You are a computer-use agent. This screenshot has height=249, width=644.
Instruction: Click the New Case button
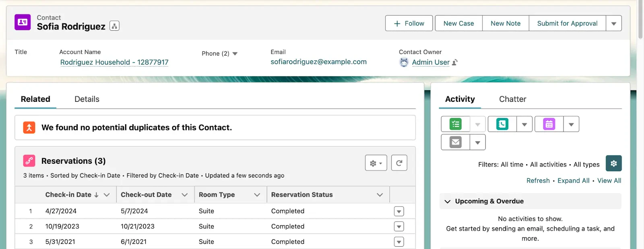458,23
